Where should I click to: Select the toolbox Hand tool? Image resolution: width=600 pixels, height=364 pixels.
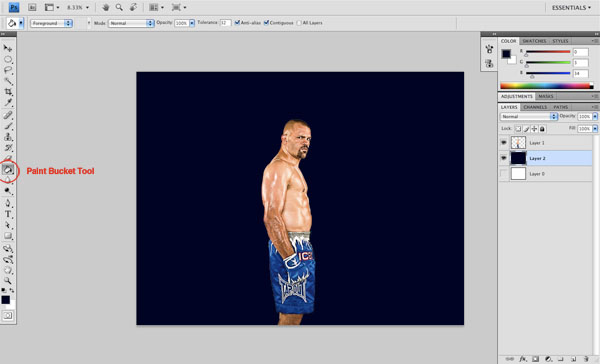(8, 270)
